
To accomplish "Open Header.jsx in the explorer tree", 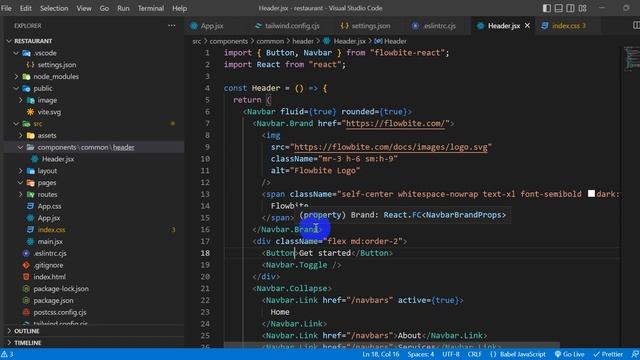I will click(58, 159).
